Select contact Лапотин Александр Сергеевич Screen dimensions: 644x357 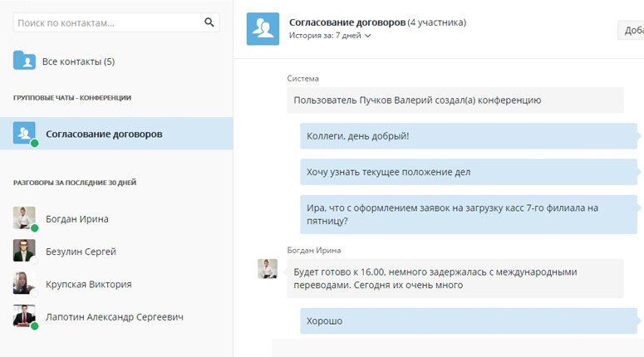coord(115,317)
